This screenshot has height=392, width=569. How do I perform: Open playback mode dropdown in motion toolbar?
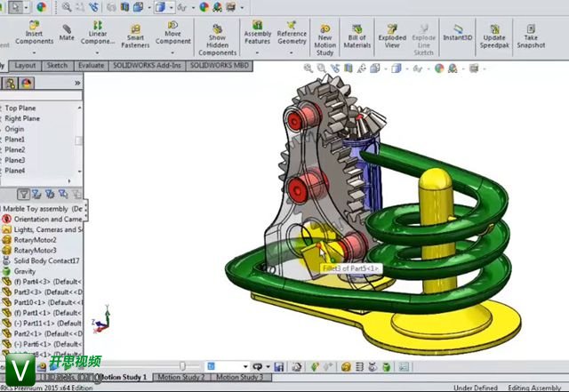268,367
